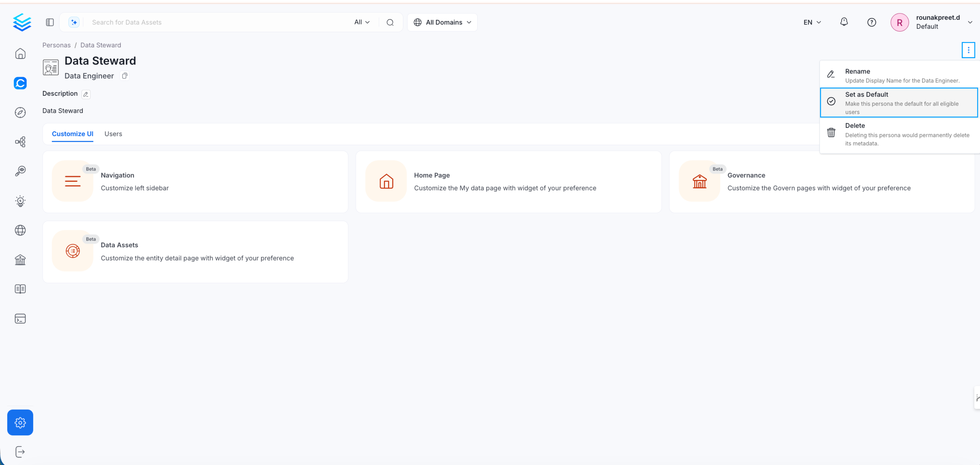Open Insights lightbulb icon in sidebar
980x465 pixels.
[x=20, y=201]
